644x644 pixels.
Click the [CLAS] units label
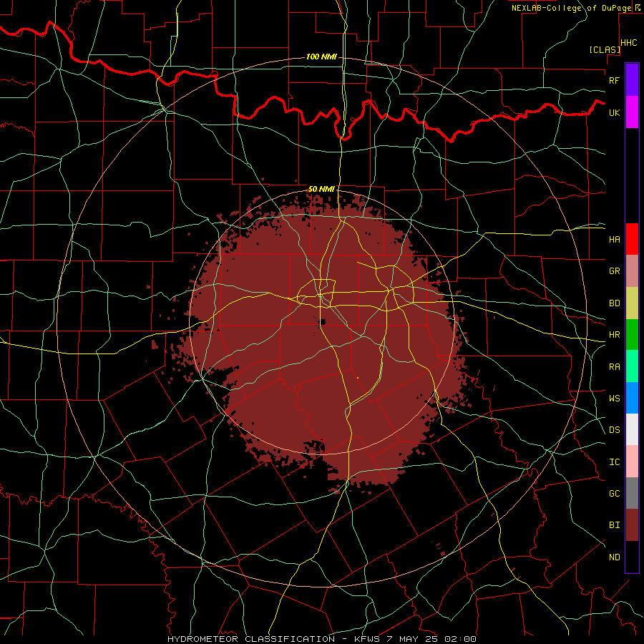(605, 49)
